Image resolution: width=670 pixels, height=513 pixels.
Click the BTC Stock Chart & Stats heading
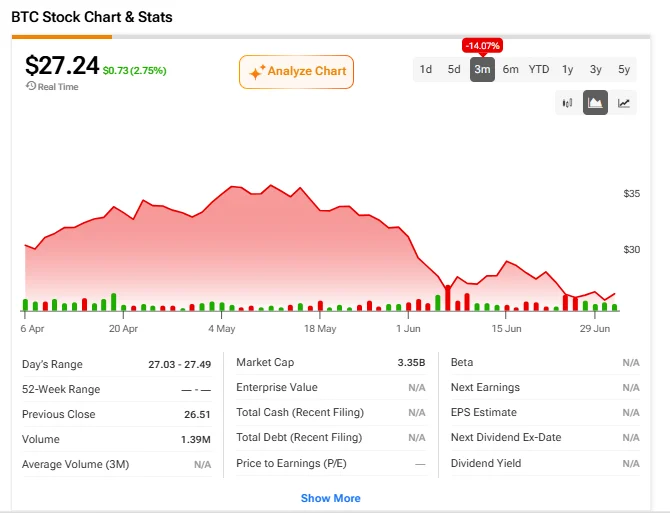tap(92, 17)
